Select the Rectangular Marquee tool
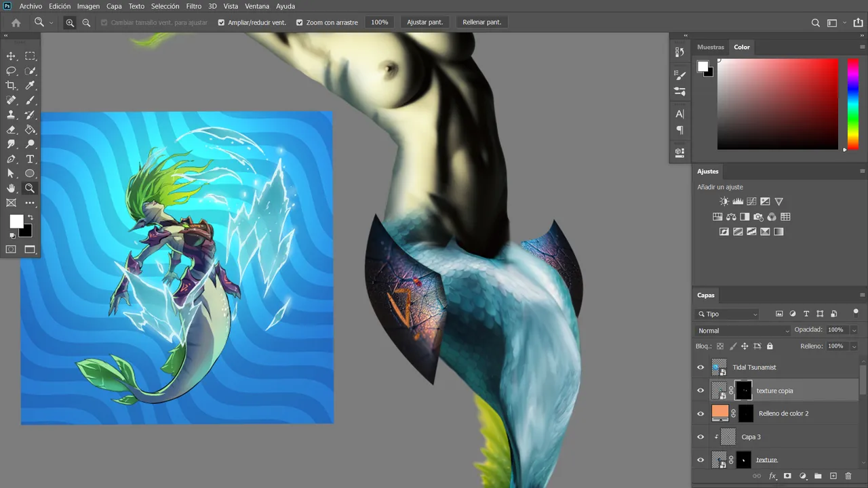Image resolution: width=868 pixels, height=488 pixels. click(x=30, y=56)
